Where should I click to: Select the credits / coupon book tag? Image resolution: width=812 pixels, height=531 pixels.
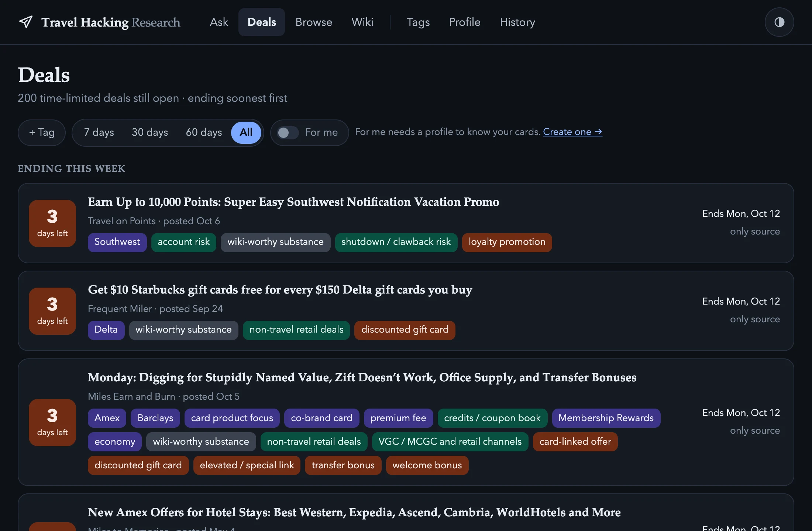492,418
